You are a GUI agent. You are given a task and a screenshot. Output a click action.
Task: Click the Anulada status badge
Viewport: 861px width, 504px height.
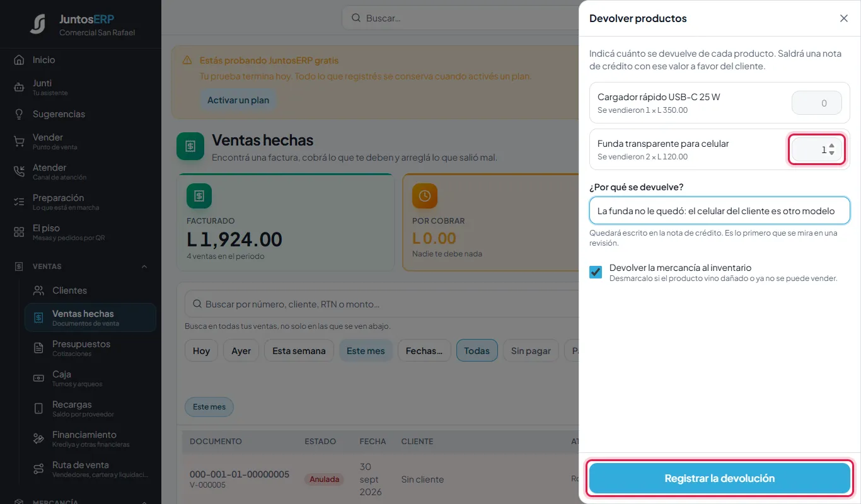(x=324, y=479)
